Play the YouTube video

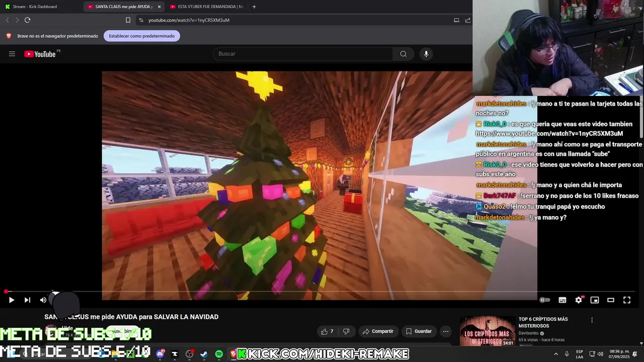click(11, 300)
